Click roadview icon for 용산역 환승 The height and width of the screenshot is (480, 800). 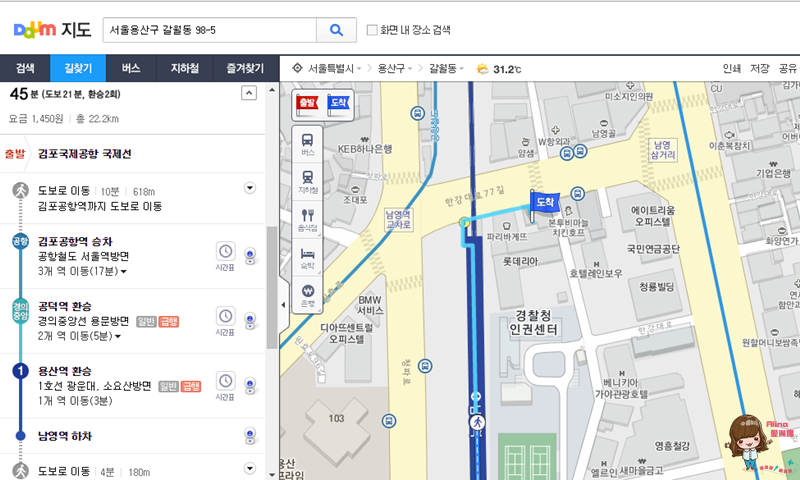coord(250,386)
